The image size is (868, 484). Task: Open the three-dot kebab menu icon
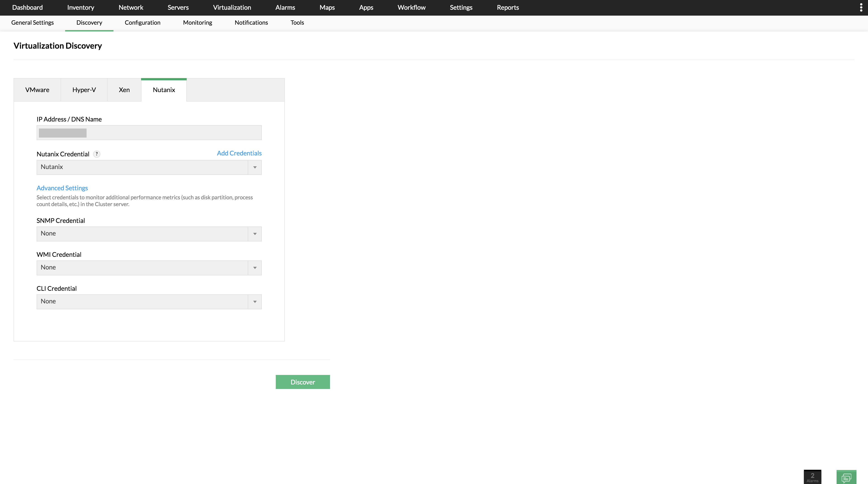click(861, 7)
